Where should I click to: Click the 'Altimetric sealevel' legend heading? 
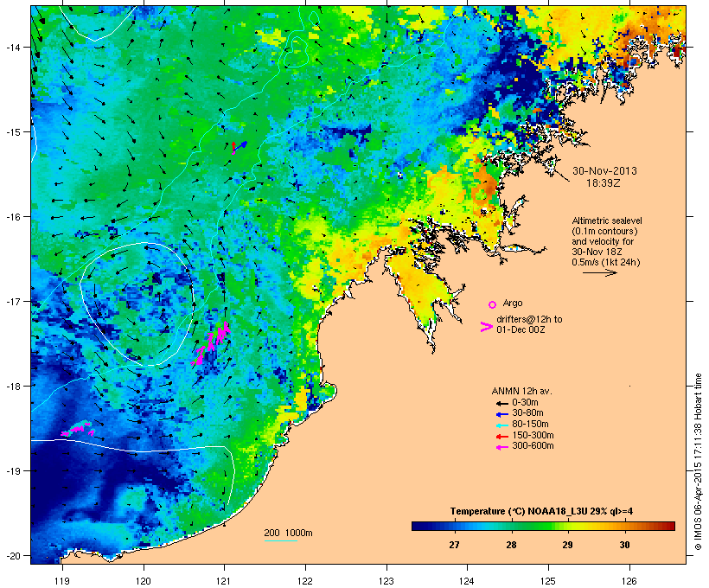coord(607,220)
